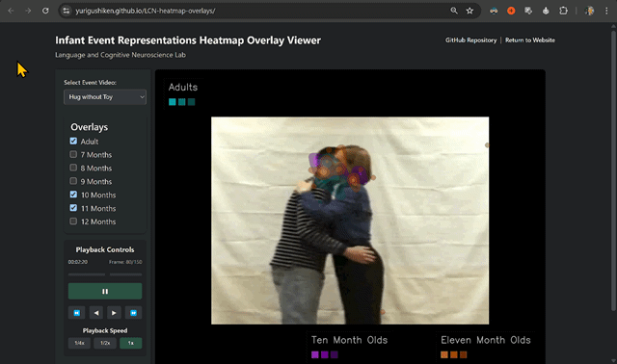Jump to the last frame
Viewport: 617px width, 364px height.
pos(133,313)
